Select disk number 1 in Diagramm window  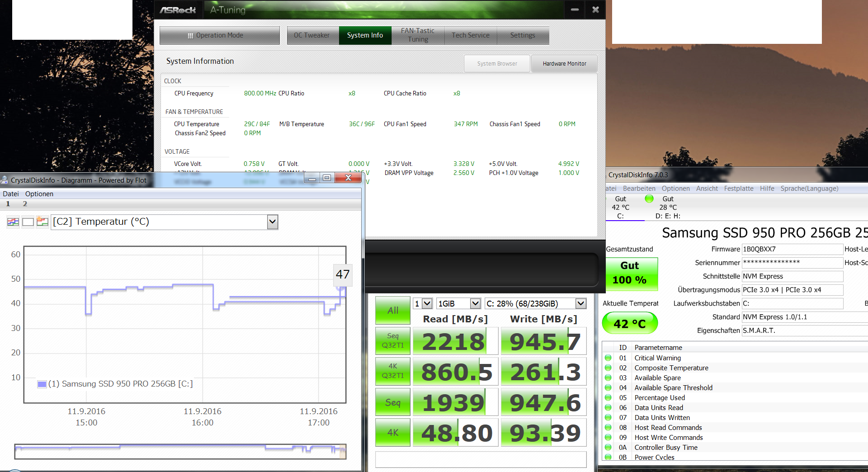click(x=8, y=204)
